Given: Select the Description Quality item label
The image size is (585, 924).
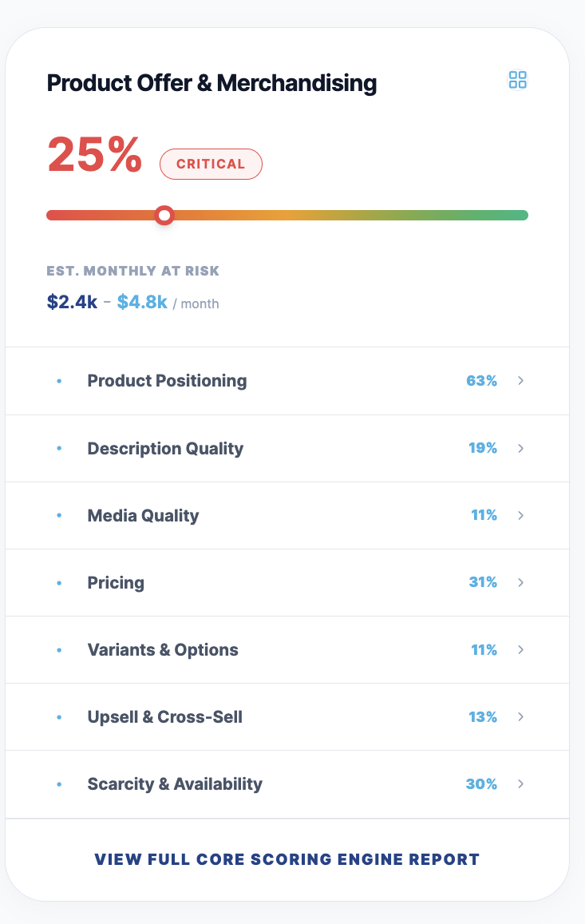Looking at the screenshot, I should (x=165, y=449).
